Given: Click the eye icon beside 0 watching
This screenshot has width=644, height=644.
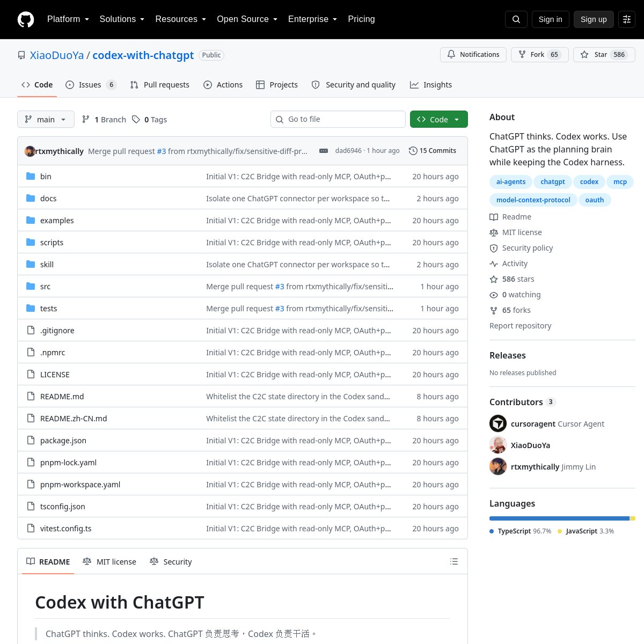Looking at the screenshot, I should point(494,295).
